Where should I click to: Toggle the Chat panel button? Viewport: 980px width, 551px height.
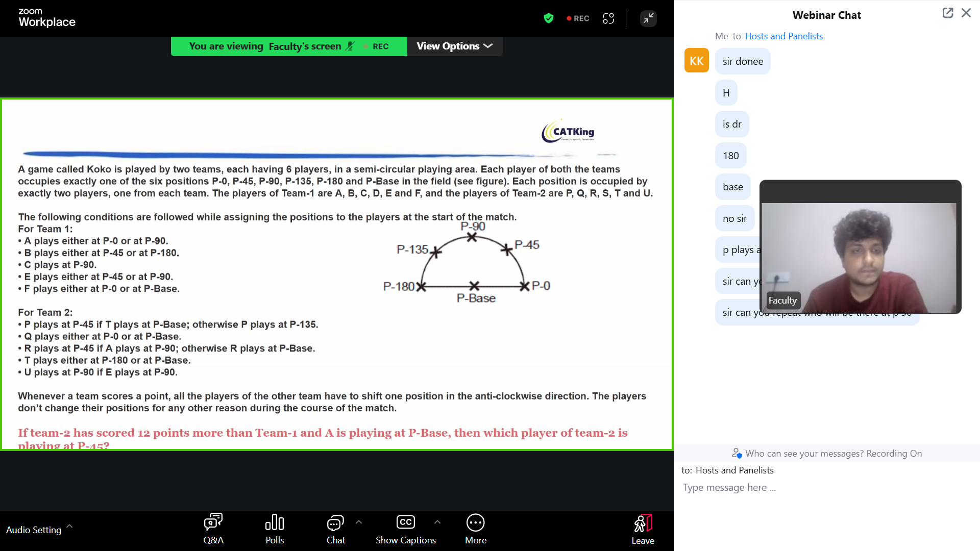(335, 529)
